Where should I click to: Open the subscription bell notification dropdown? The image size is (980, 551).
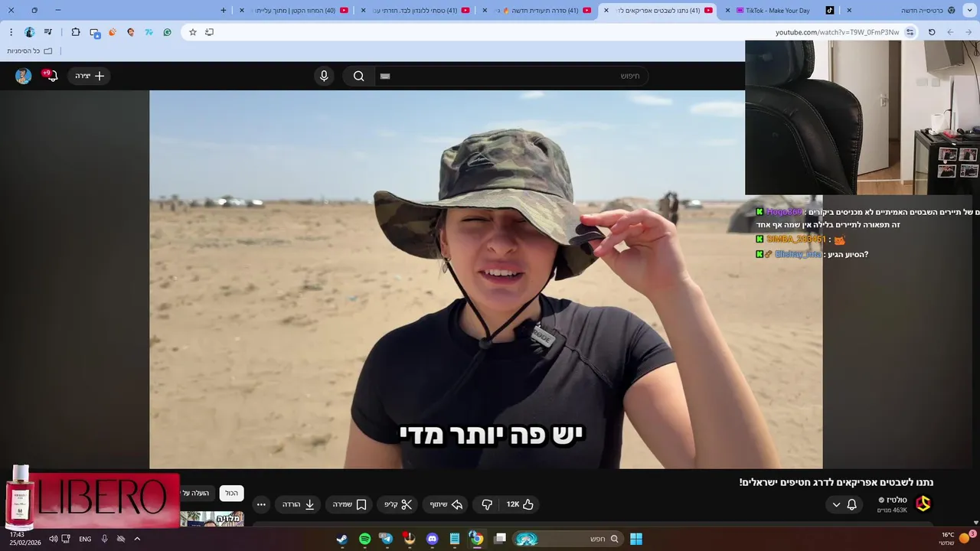pos(844,504)
